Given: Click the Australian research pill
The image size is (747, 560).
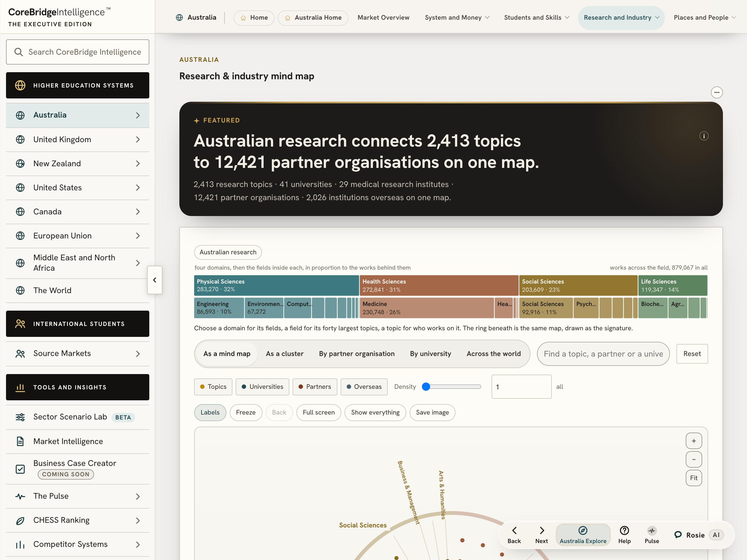Looking at the screenshot, I should (228, 252).
